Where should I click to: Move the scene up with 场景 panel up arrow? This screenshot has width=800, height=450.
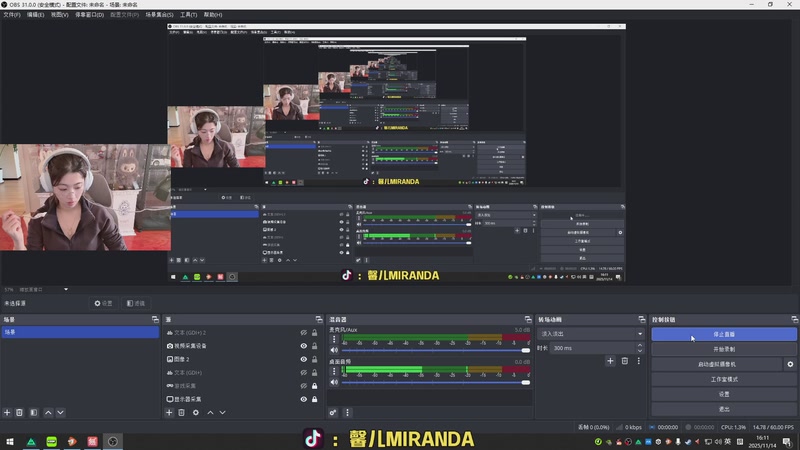[x=48, y=412]
